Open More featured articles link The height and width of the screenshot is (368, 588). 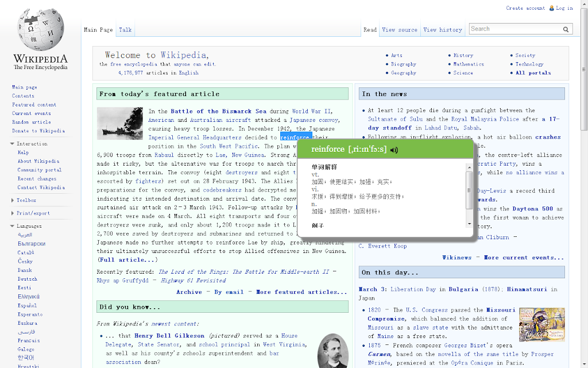click(x=302, y=292)
